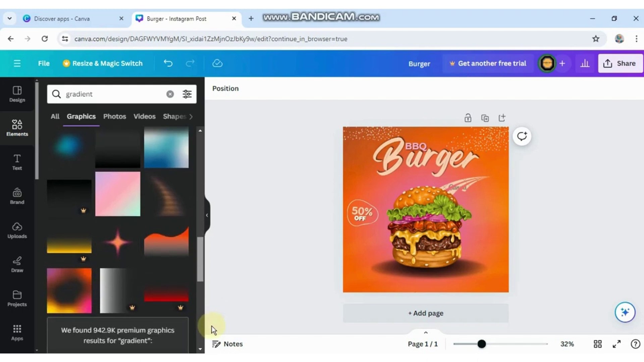Click the zoom slider handle
This screenshot has height=362, width=644.
482,344
